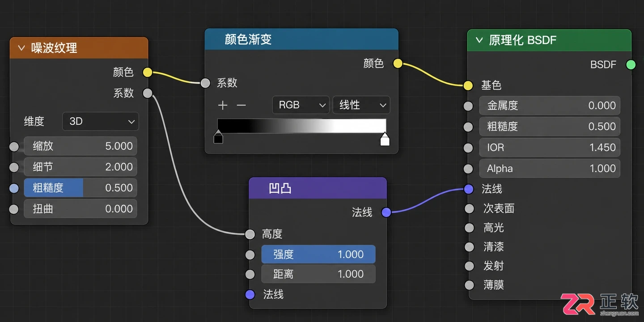
Task: Click the 强度 1.000 slider on bump node
Action: (318, 254)
